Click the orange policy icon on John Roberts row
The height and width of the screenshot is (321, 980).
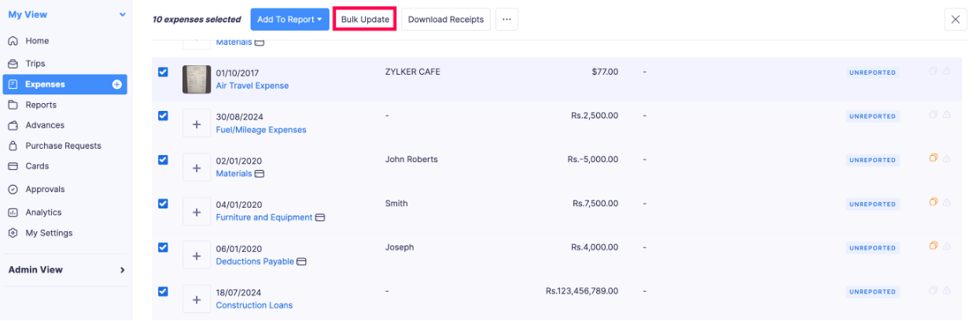click(x=934, y=158)
